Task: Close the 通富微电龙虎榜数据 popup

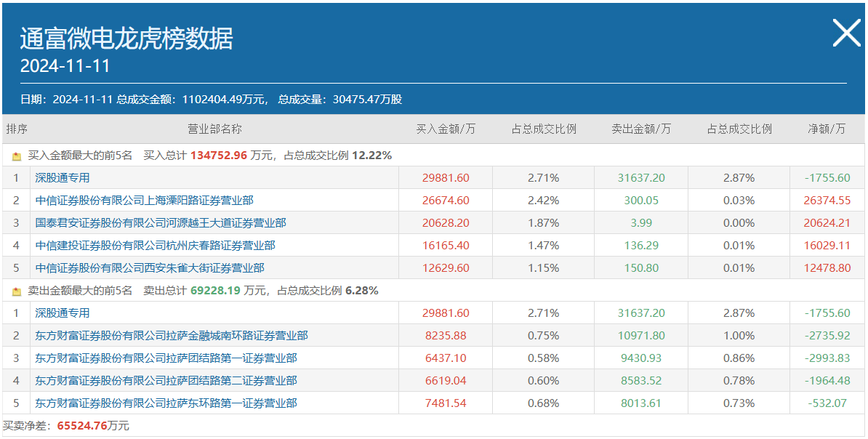Action: coord(845,33)
